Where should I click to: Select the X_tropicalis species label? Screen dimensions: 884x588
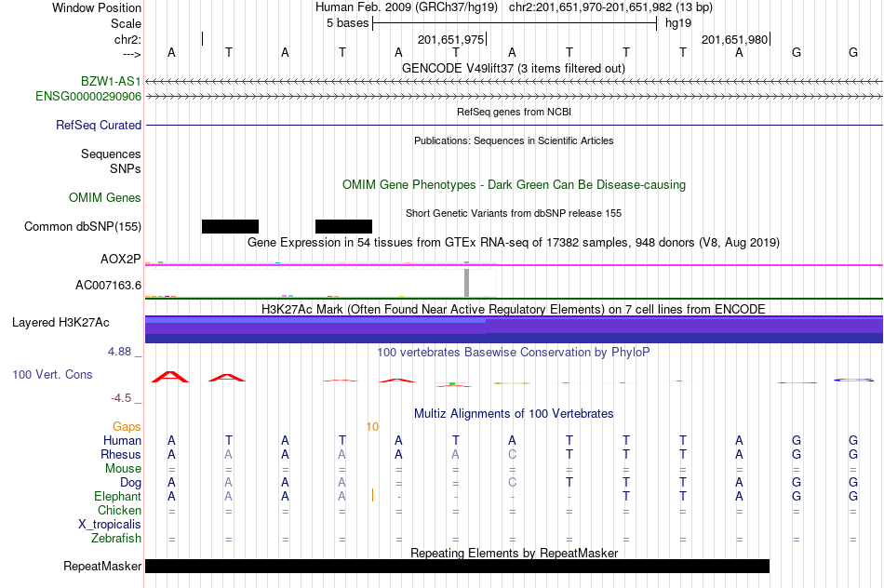pos(110,525)
